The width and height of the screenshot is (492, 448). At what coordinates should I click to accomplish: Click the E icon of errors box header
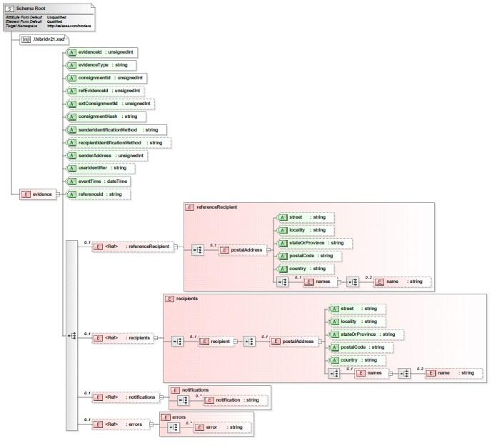pyautogui.click(x=166, y=417)
